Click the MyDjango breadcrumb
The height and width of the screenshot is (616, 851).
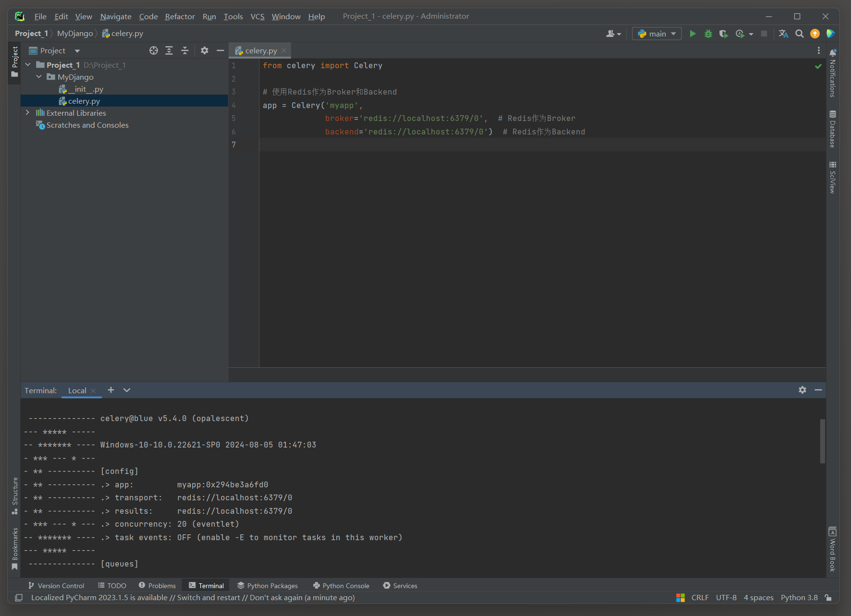[x=75, y=34]
